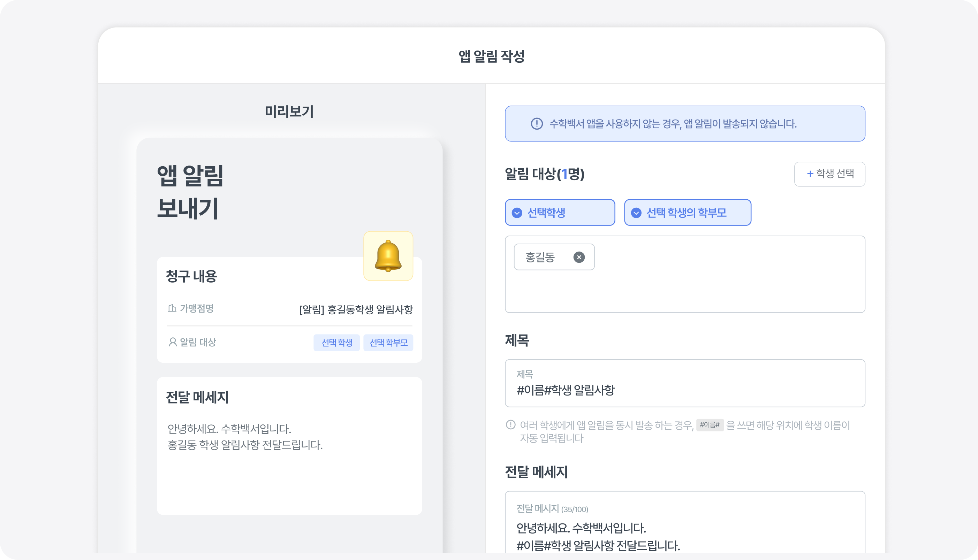Remove the 홍길동 chip with X icon
This screenshot has width=978, height=560.
579,257
